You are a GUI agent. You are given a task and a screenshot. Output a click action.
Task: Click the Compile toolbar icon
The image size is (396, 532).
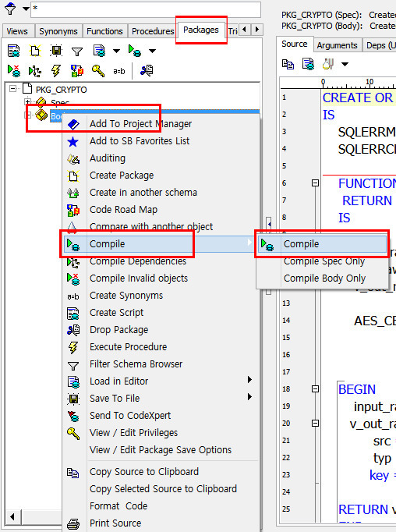[135, 51]
